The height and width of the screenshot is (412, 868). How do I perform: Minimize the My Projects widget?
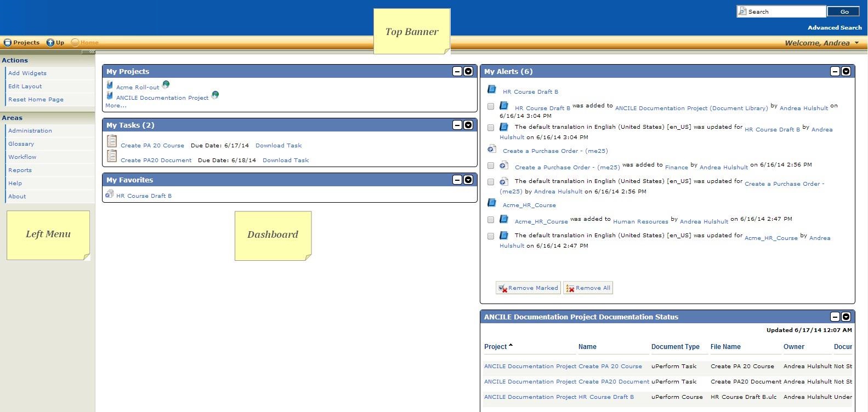coord(457,71)
